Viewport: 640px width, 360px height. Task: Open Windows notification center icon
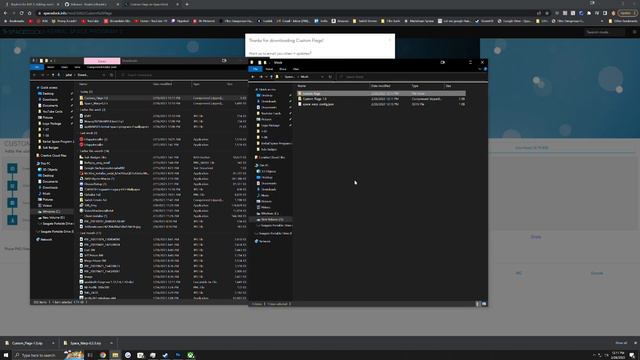click(632, 355)
